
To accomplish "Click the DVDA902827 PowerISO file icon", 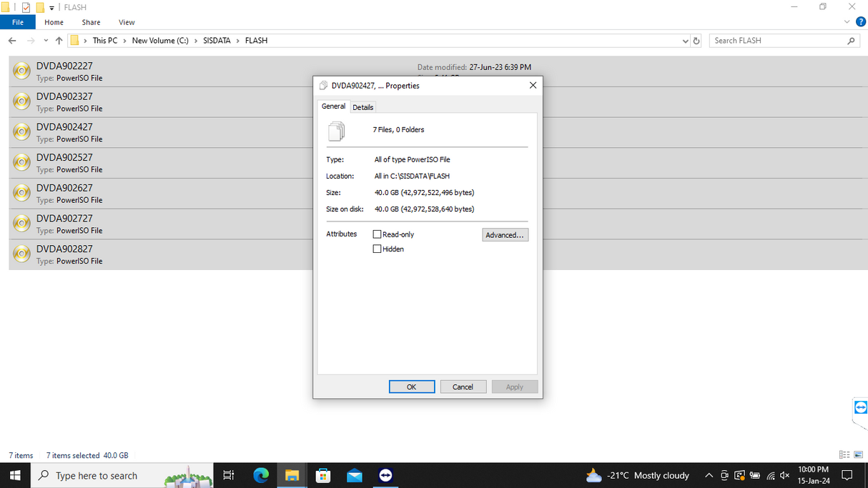I will (x=21, y=254).
